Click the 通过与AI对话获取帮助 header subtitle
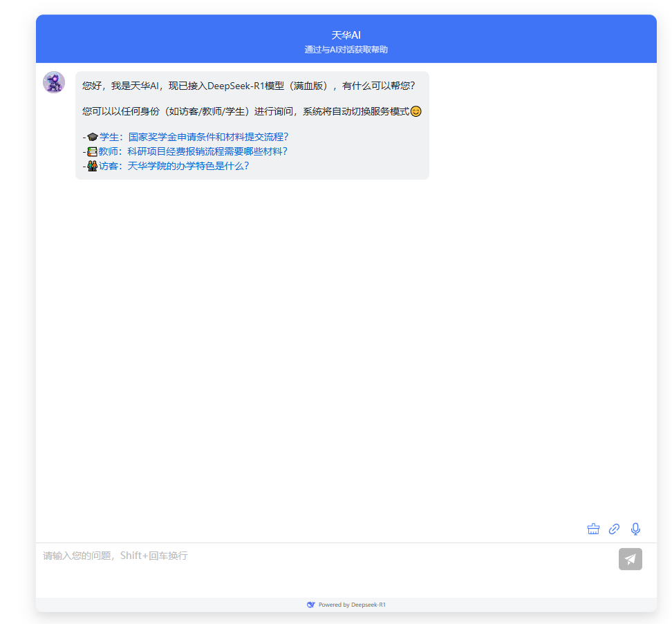Screen dimensions: 672x624 pyautogui.click(x=346, y=50)
